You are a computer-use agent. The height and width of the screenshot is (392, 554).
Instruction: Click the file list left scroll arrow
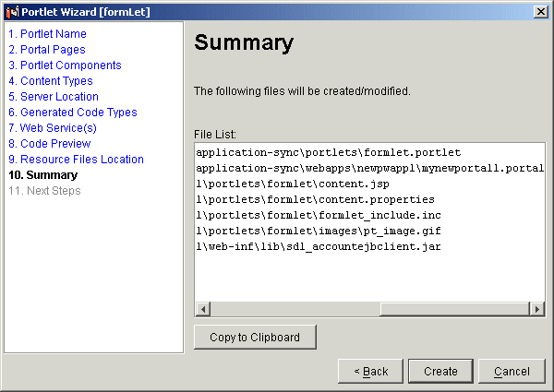(x=203, y=309)
